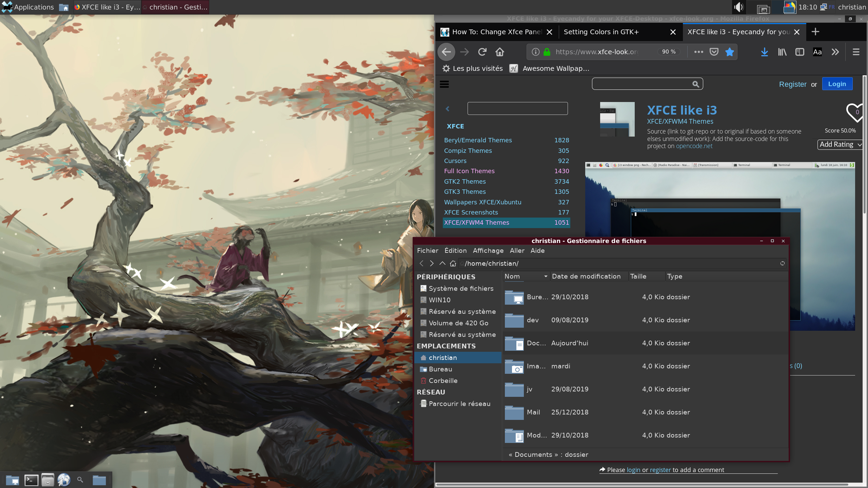Open Aller menu in file manager
The height and width of the screenshot is (488, 868).
pos(517,250)
